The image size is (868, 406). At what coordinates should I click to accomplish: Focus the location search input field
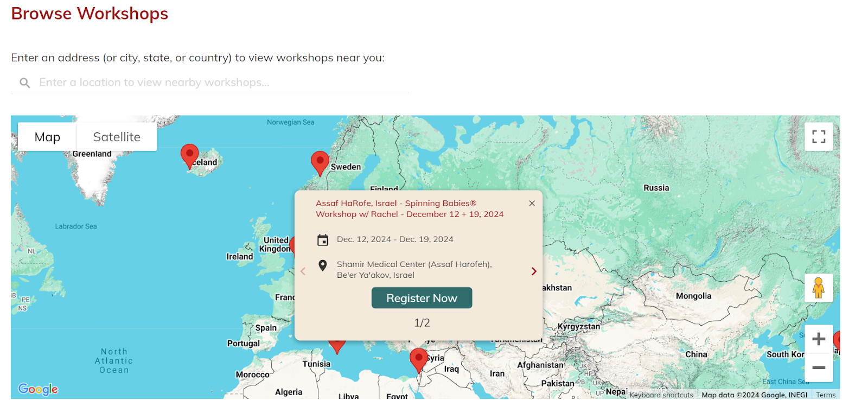pos(209,83)
